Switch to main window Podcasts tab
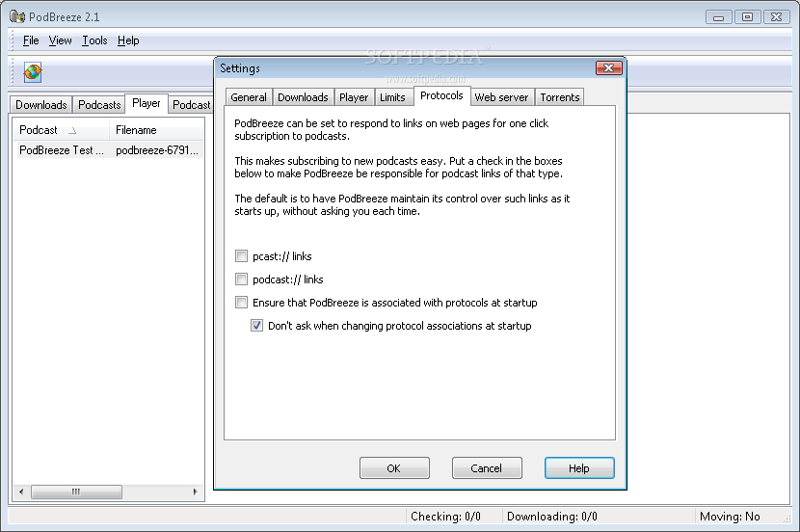800x532 pixels. (99, 104)
